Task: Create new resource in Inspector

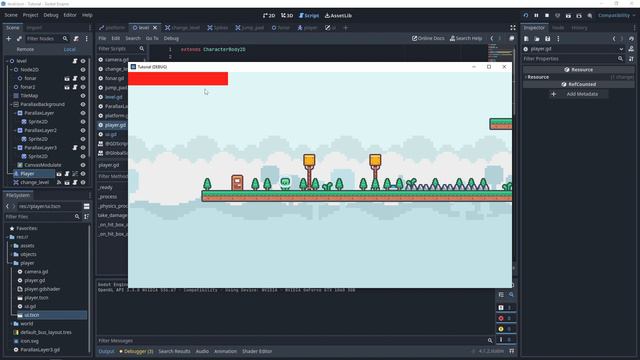Action: pos(526,39)
